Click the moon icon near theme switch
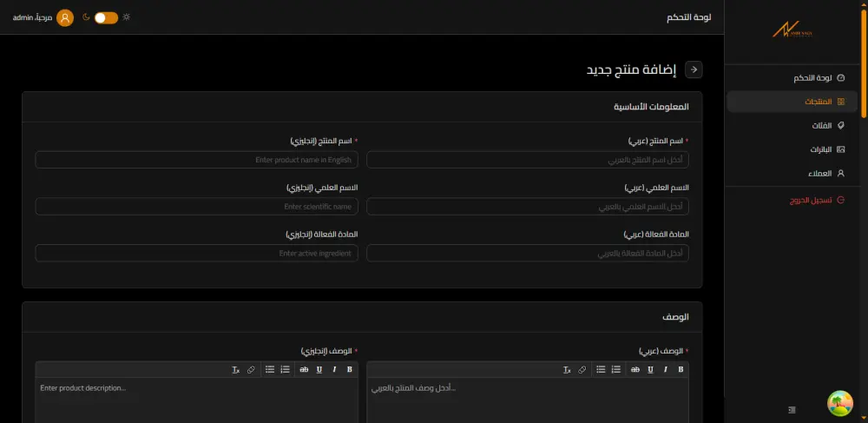The image size is (868, 423). [86, 17]
